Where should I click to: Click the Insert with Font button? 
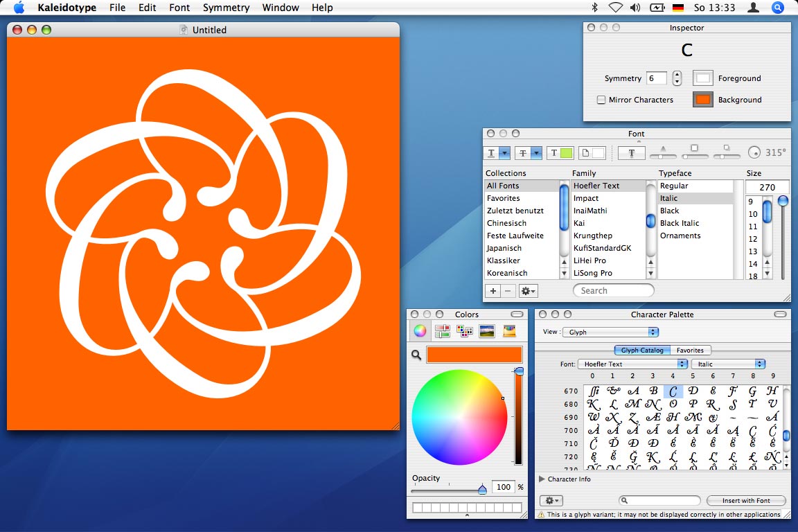click(x=745, y=501)
